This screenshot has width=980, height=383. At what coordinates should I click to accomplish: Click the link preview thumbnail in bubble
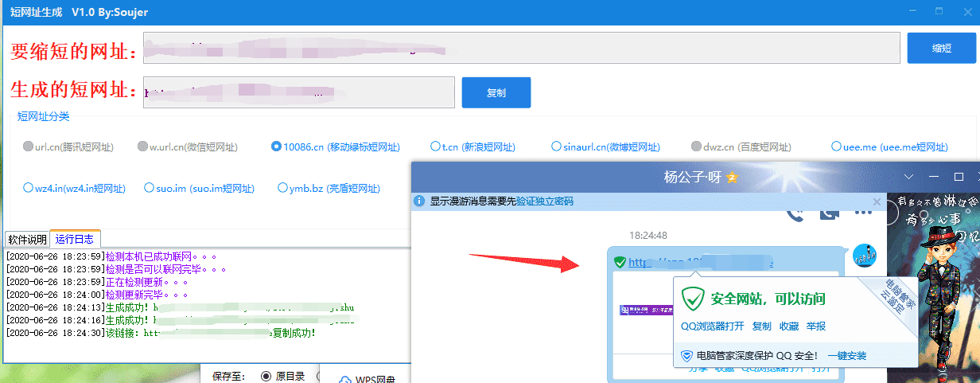(646, 311)
